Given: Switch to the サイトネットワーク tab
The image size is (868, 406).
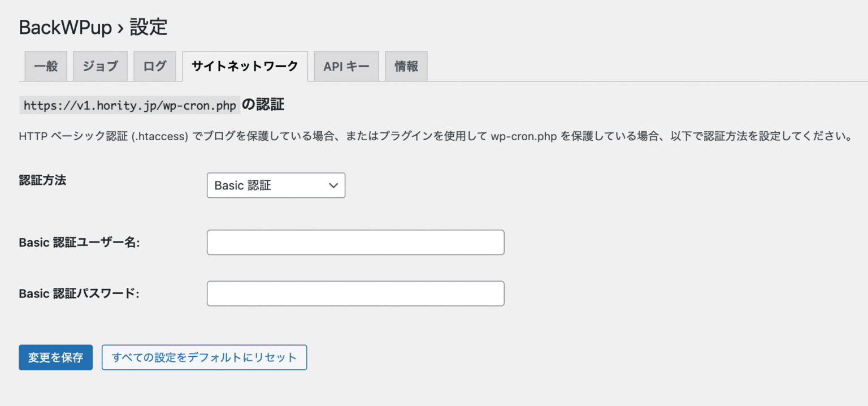Looking at the screenshot, I should tap(245, 66).
